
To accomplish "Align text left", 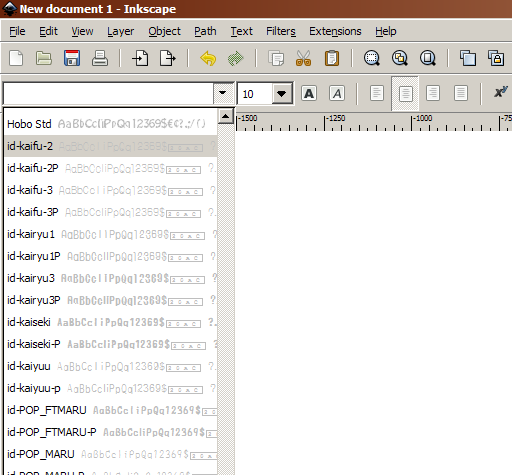I will click(x=377, y=93).
